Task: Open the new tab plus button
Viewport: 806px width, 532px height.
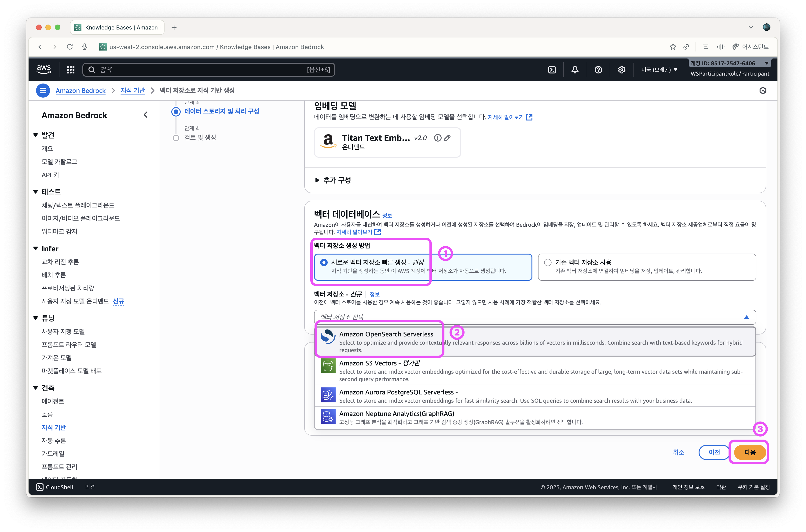Action: [174, 27]
